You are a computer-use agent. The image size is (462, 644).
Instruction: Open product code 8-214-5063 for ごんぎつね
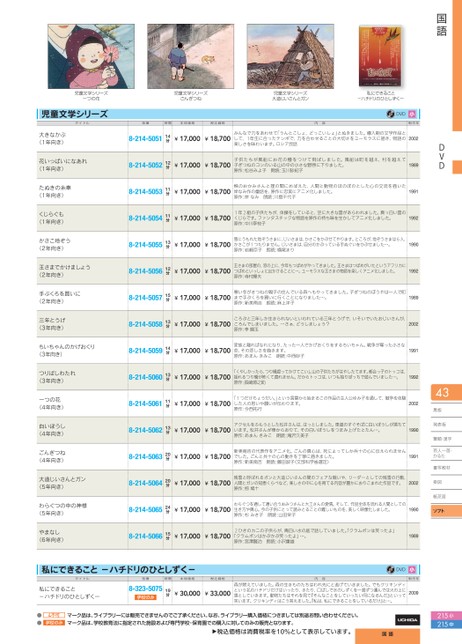(x=145, y=457)
